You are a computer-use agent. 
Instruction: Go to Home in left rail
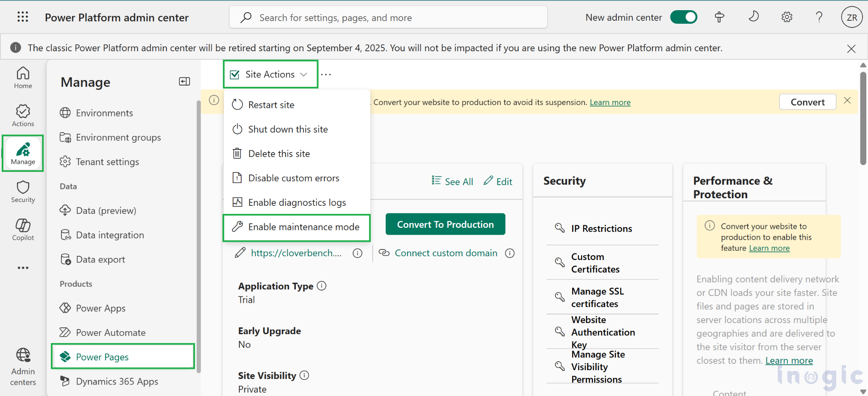point(23,78)
